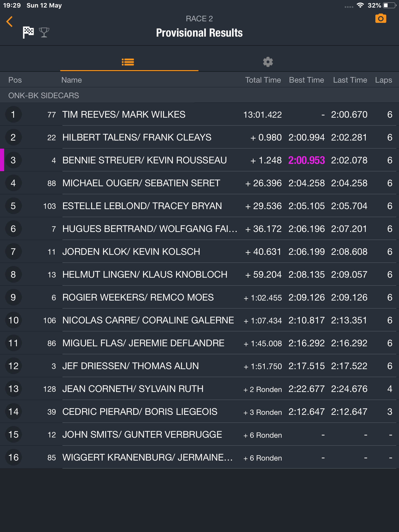Click the Last Time column header
This screenshot has width=399, height=532.
(x=350, y=80)
